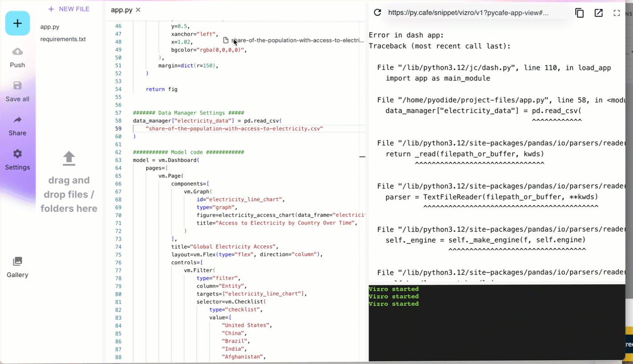
Task: Save all files using the sidebar icon
Action: (17, 91)
